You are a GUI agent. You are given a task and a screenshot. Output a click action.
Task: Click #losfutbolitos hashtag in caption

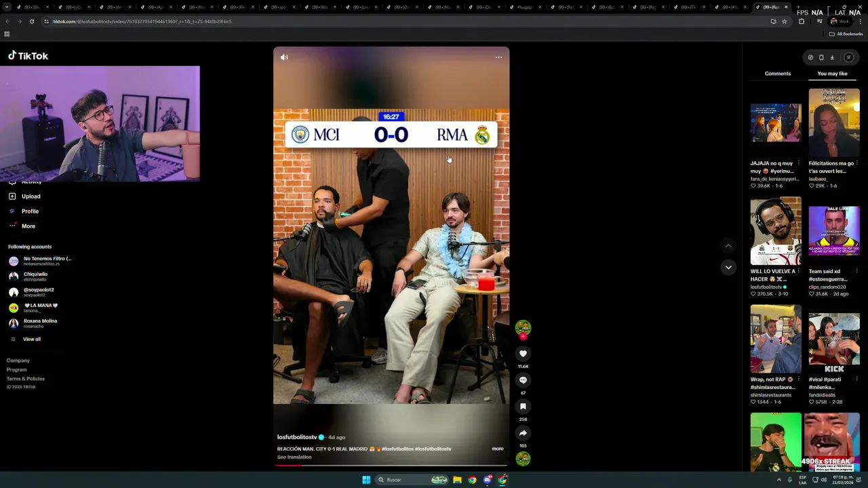click(x=398, y=449)
